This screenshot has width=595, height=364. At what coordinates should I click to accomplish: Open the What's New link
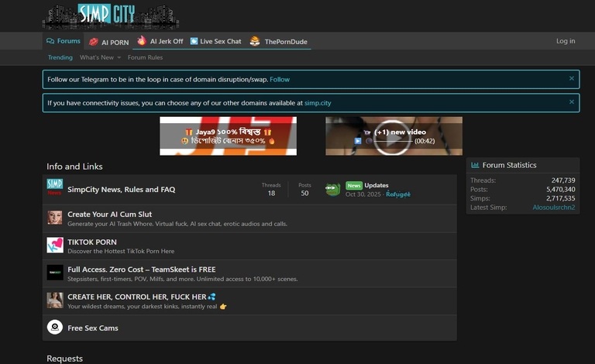96,57
